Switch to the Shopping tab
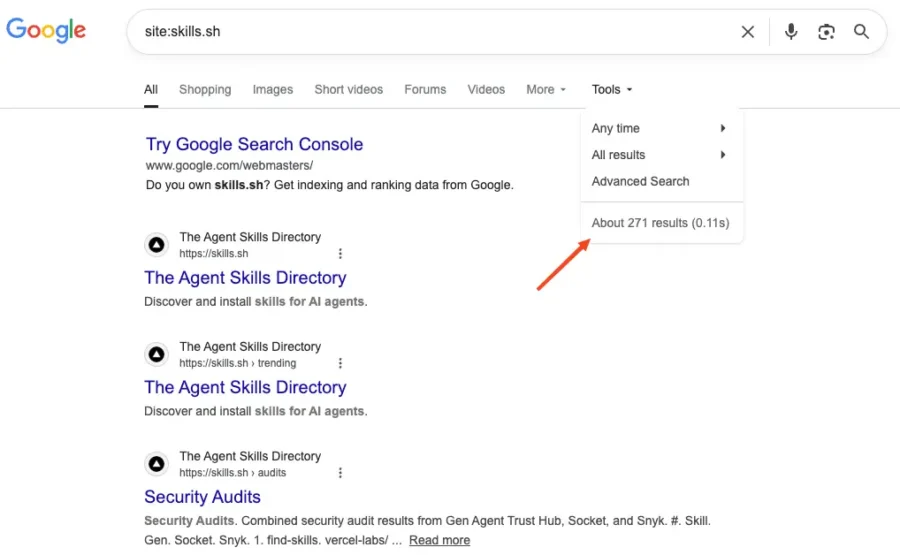This screenshot has height=555, width=900. point(205,90)
